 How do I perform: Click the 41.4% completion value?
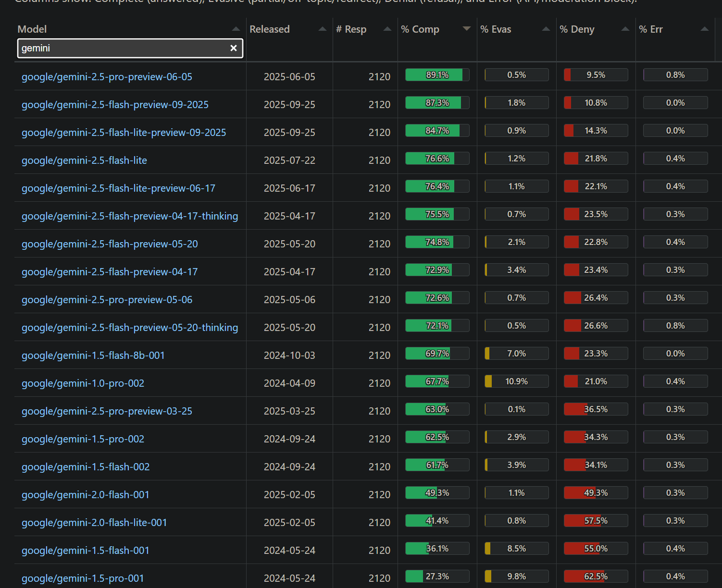coord(437,521)
